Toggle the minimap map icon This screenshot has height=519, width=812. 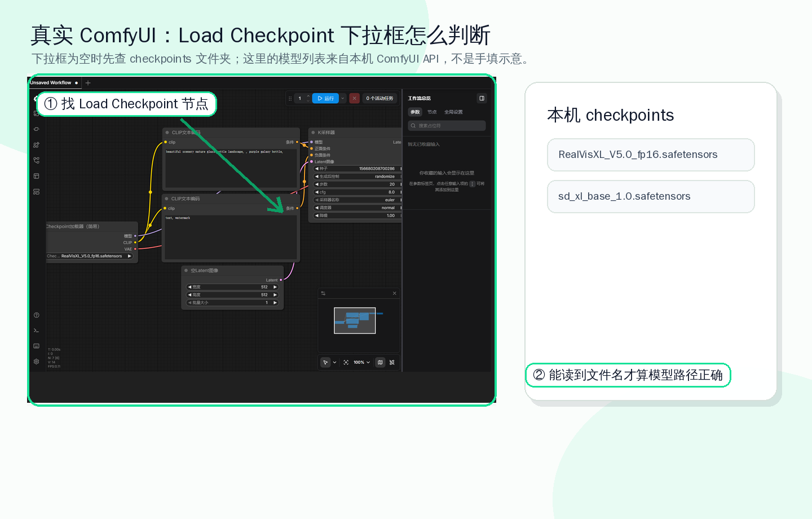pos(380,362)
